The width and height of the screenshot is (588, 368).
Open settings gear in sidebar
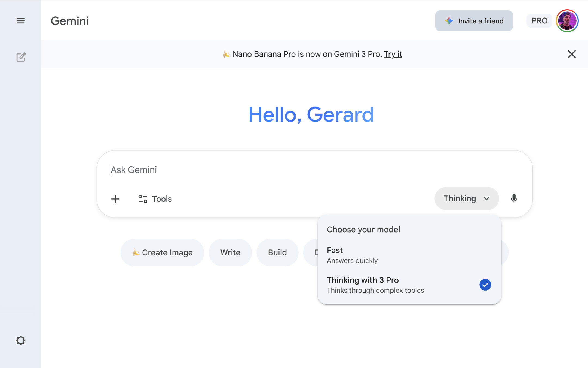point(21,340)
